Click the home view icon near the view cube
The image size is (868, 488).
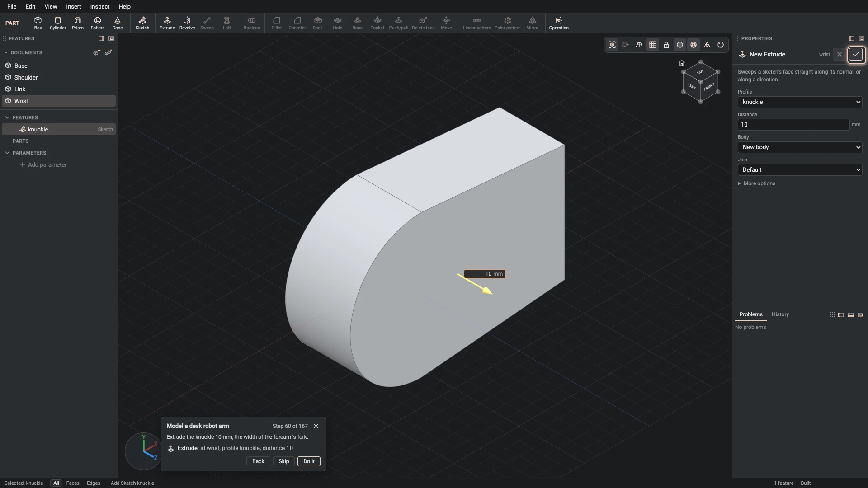tap(682, 63)
